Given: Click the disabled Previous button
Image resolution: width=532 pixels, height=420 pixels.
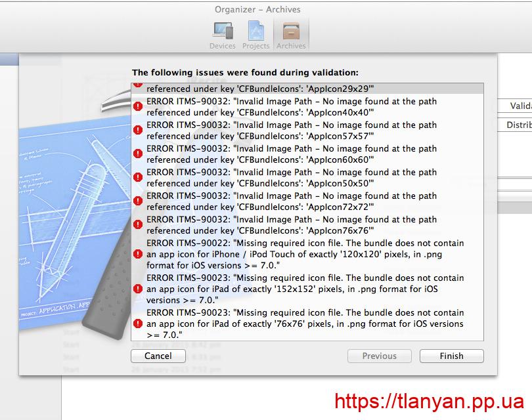Looking at the screenshot, I should pos(379,356).
